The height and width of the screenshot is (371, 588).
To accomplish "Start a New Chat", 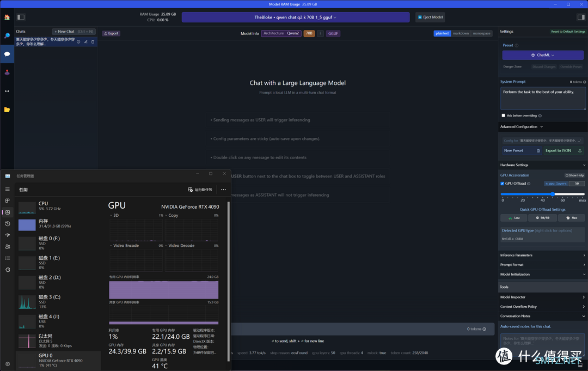I will 74,32.
